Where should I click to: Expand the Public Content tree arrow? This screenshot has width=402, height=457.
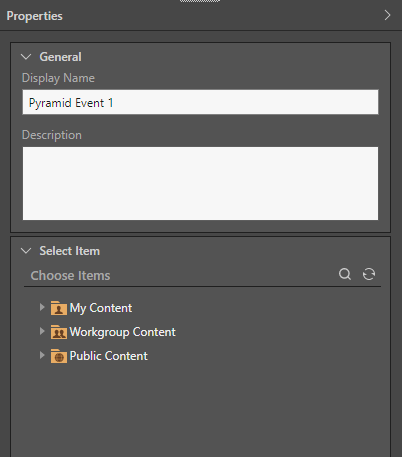pos(42,355)
